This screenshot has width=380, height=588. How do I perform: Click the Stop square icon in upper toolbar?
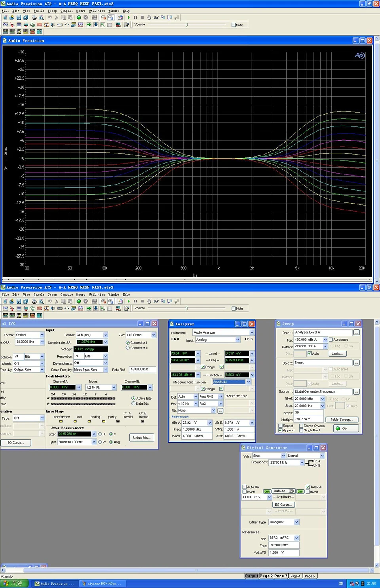click(142, 17)
